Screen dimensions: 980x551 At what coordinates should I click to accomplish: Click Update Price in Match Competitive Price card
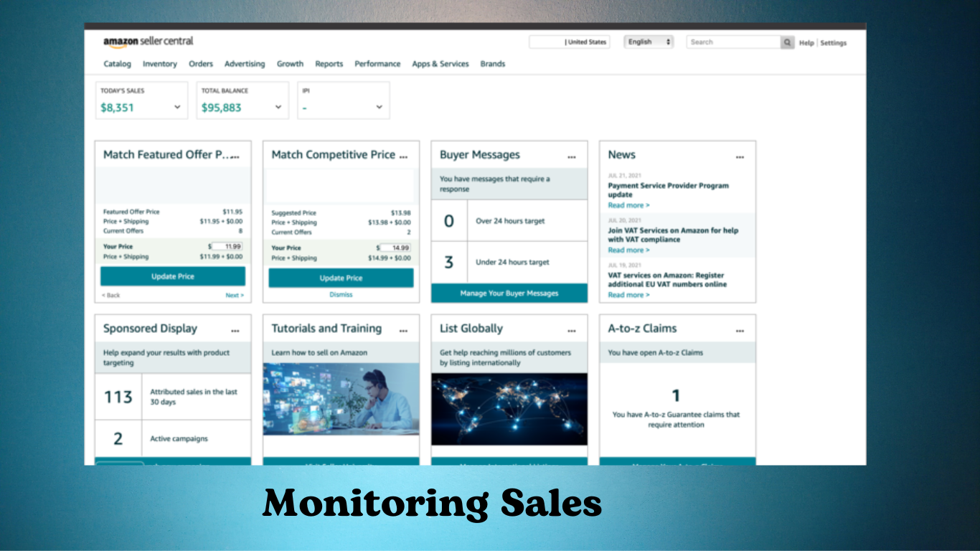pyautogui.click(x=341, y=278)
